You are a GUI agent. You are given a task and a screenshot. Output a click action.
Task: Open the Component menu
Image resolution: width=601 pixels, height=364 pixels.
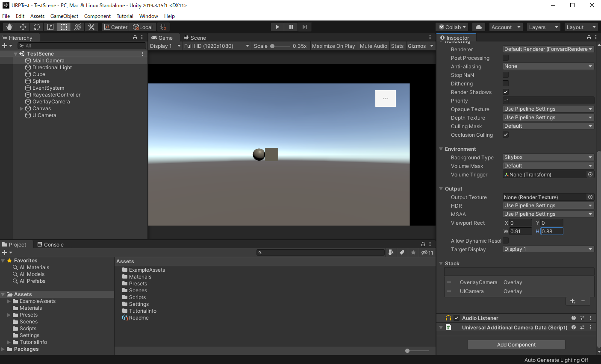pyautogui.click(x=97, y=16)
